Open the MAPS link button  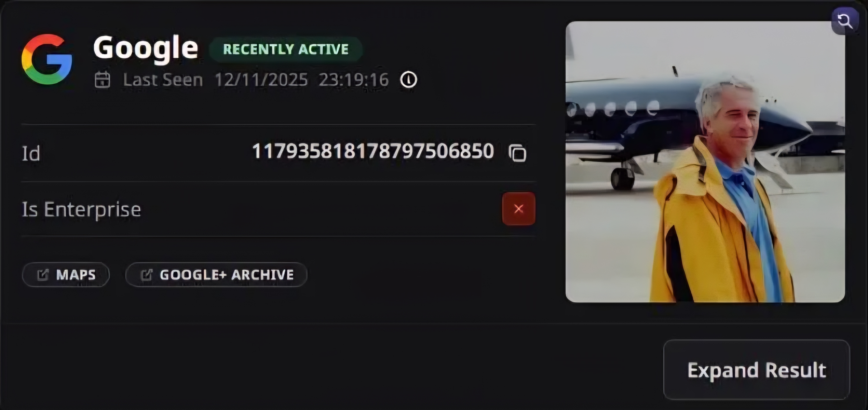(x=66, y=275)
